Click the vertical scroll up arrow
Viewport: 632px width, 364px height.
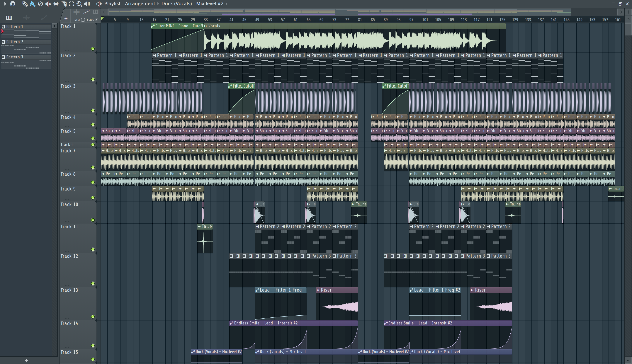pos(628,19)
